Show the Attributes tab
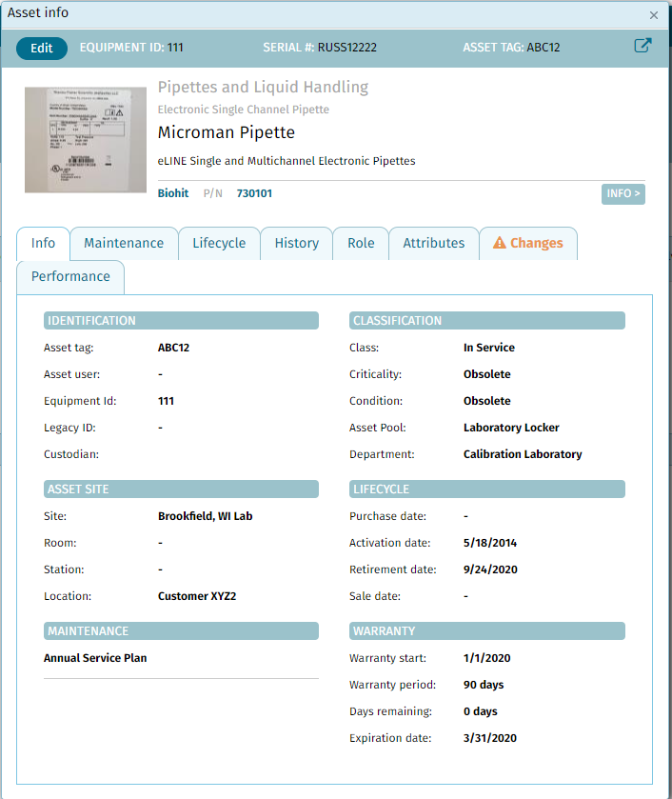The height and width of the screenshot is (799, 672). pos(434,243)
